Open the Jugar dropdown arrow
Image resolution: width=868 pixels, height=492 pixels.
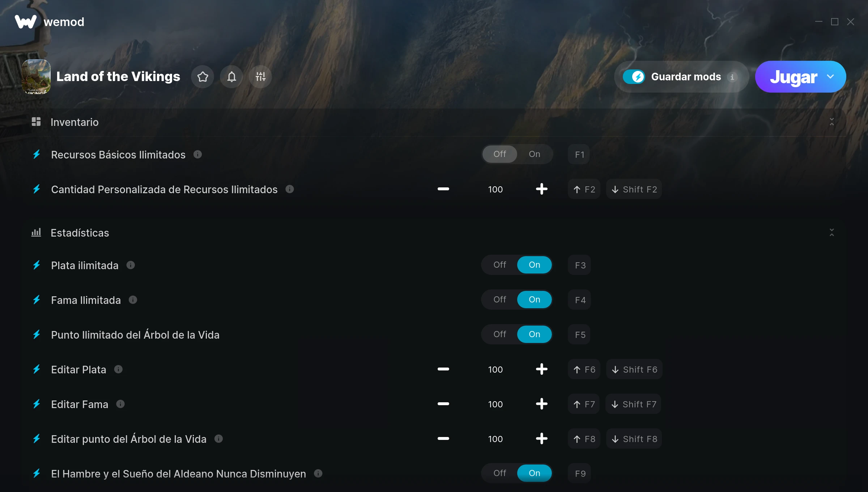830,77
